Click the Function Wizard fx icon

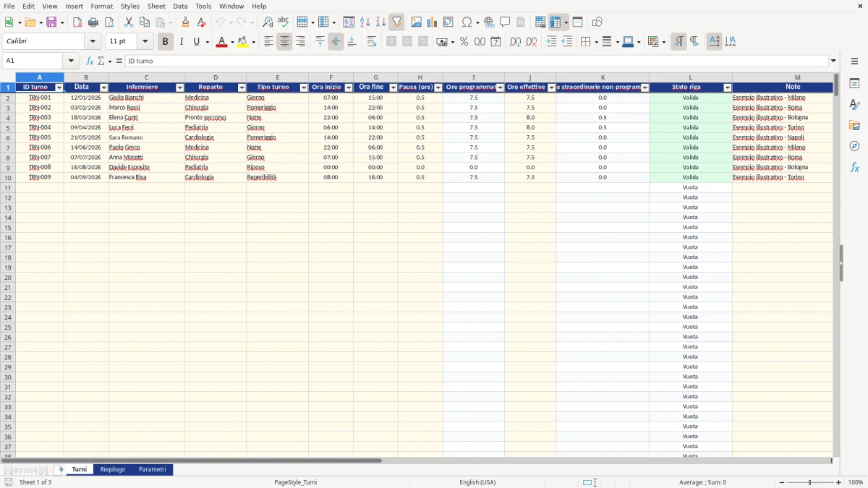90,61
